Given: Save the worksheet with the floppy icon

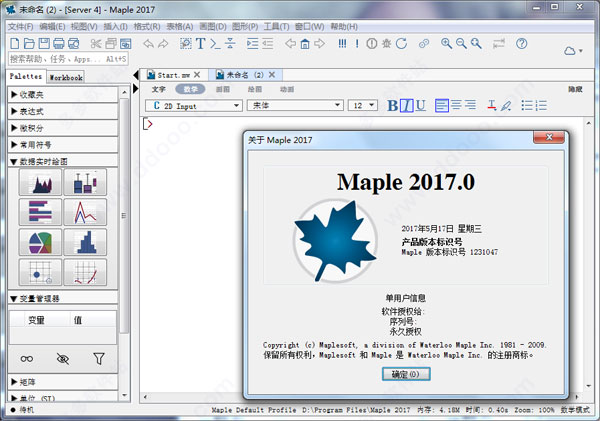Looking at the screenshot, I should pyautogui.click(x=44, y=43).
